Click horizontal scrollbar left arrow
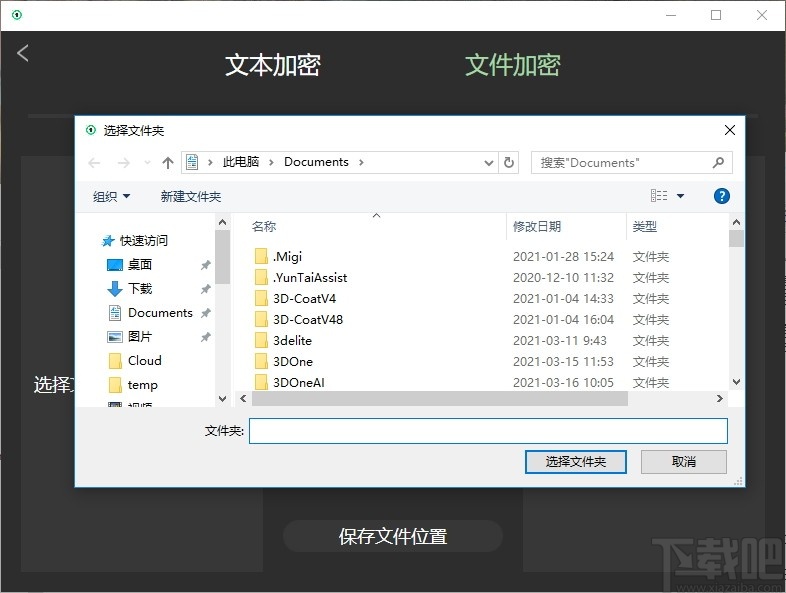The height and width of the screenshot is (593, 786). pos(243,399)
